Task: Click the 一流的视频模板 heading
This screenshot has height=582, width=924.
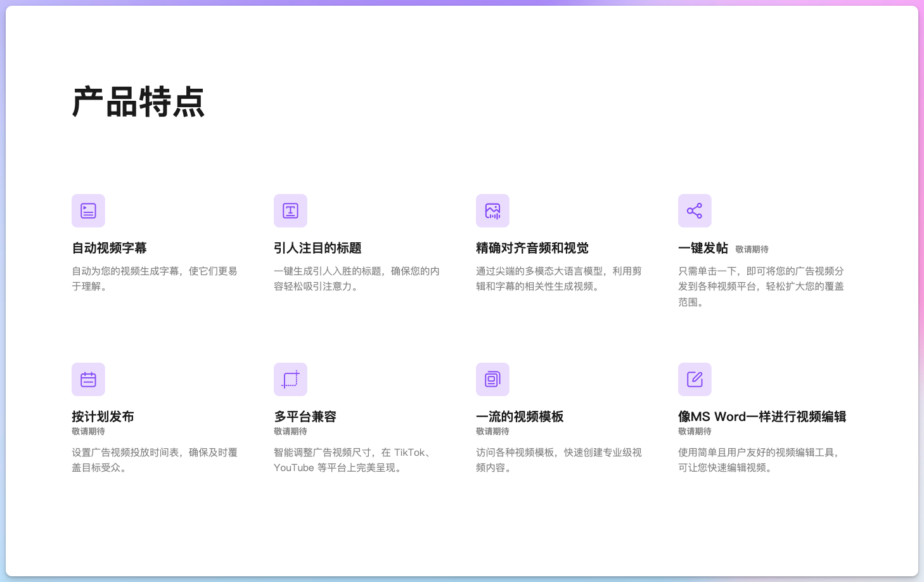Action: tap(520, 417)
